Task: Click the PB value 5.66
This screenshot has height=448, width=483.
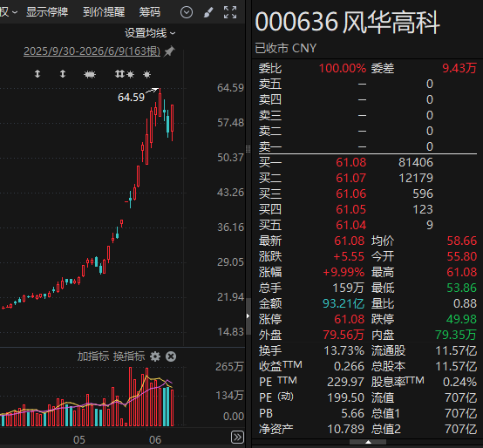Action: 353,413
